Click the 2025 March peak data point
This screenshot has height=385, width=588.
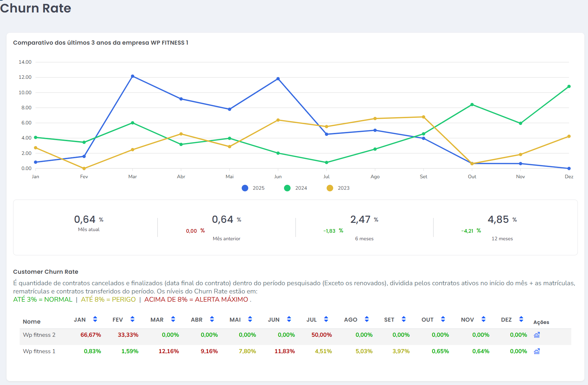point(132,76)
